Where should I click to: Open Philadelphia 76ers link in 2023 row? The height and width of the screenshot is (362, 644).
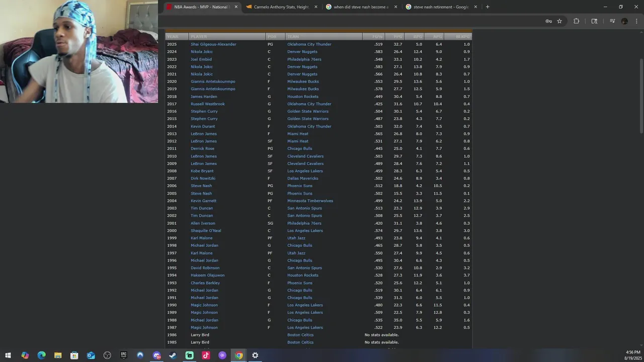[304, 59]
